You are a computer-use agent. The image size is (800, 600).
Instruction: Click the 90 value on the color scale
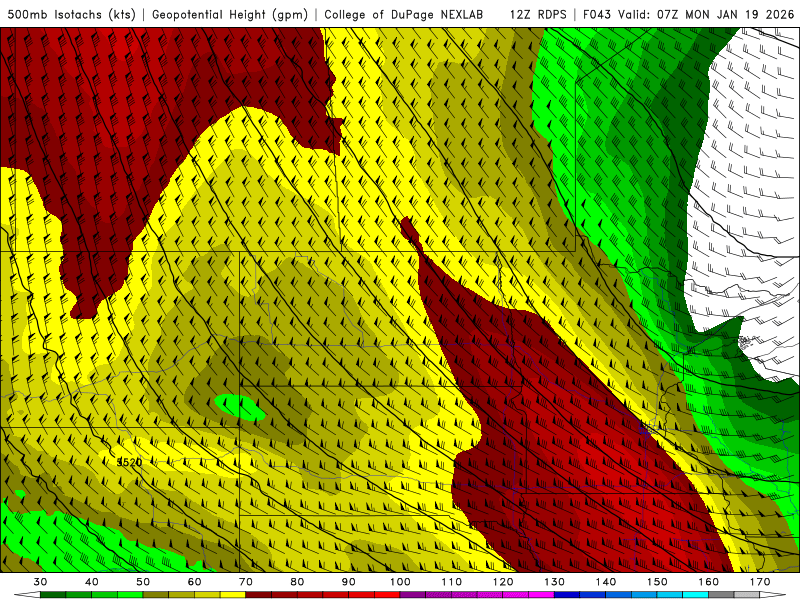click(x=348, y=582)
